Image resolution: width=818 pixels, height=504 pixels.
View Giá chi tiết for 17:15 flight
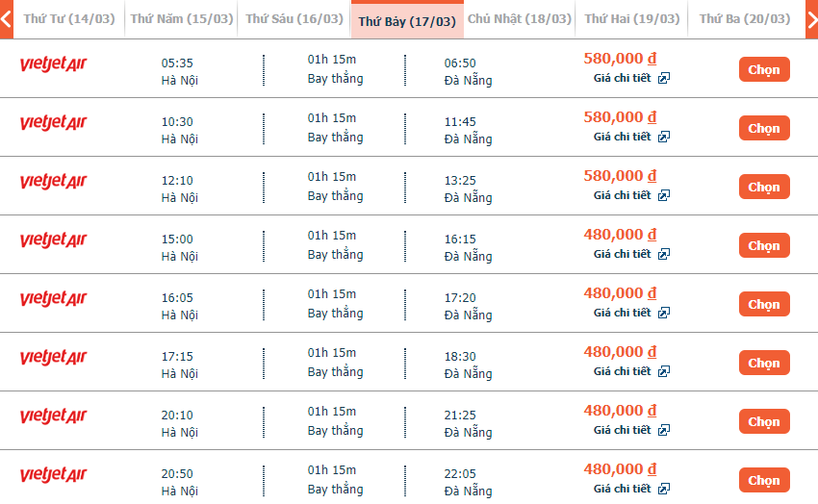pyautogui.click(x=622, y=372)
